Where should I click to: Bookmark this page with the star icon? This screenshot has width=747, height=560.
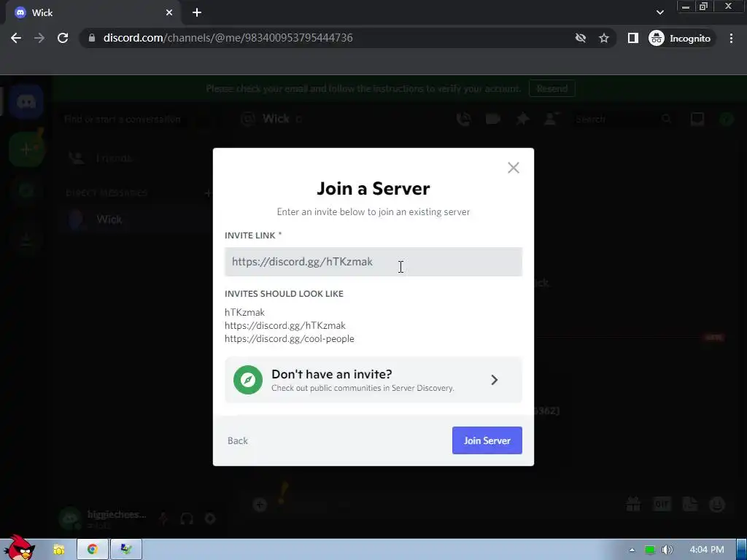click(x=603, y=38)
